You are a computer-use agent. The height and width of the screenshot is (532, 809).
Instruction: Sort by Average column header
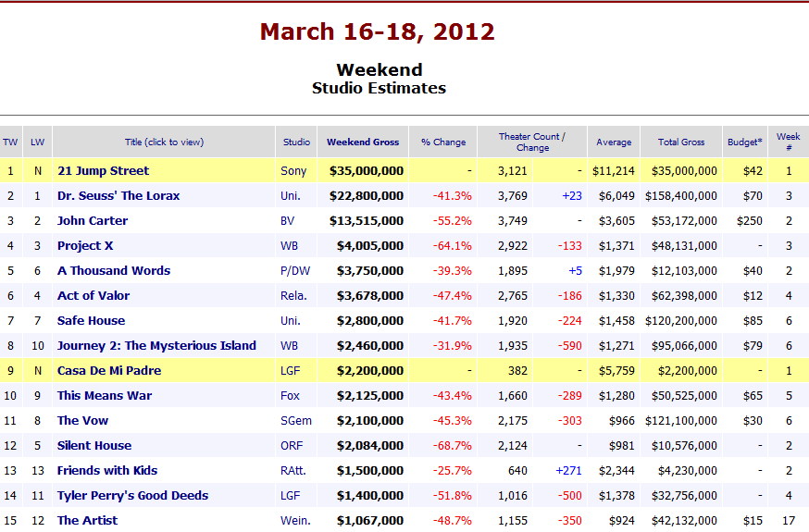[614, 142]
